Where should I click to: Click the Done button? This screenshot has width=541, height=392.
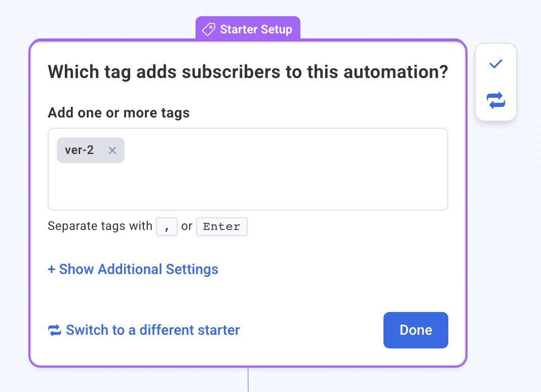pyautogui.click(x=415, y=330)
